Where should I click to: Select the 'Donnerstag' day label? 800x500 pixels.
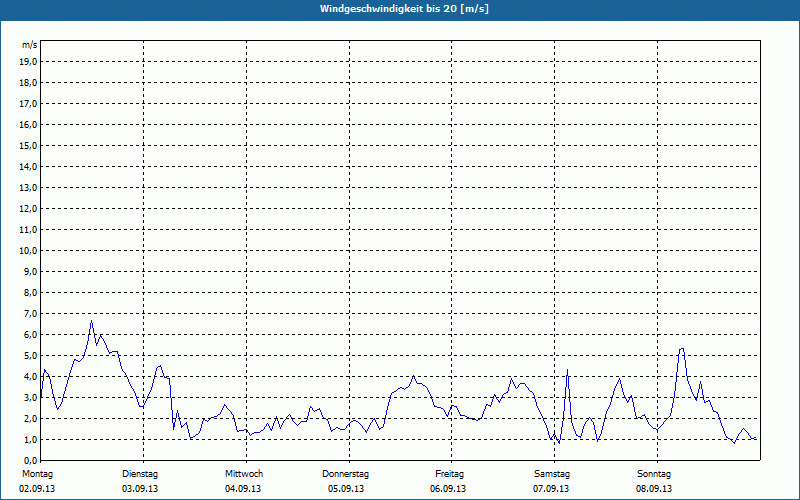point(345,474)
